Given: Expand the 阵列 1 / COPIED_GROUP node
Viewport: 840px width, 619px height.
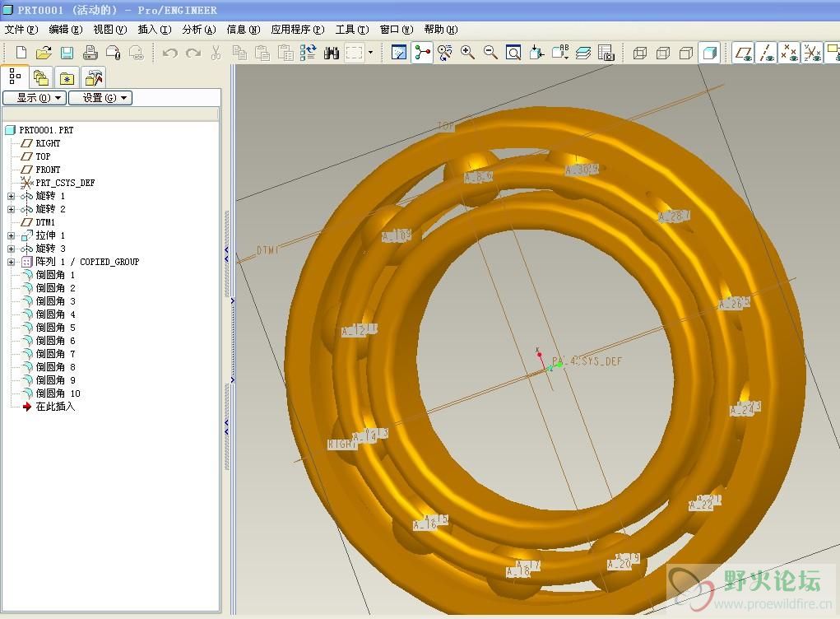Looking at the screenshot, I should coord(11,262).
